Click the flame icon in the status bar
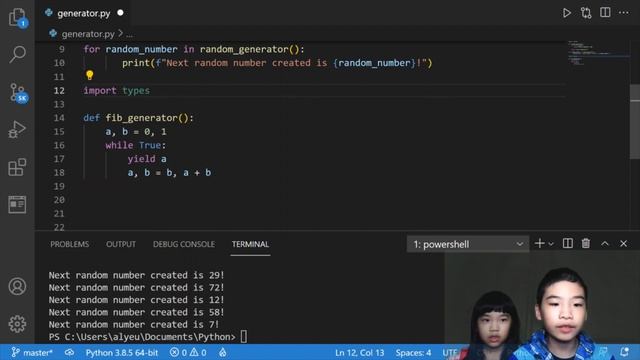Viewport: 640px width, 360px height. coord(222,353)
